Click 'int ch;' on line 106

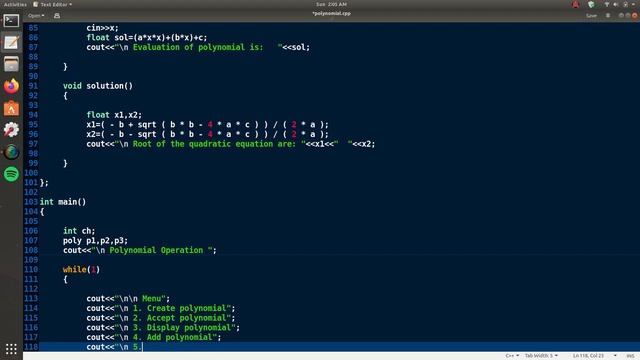click(x=79, y=231)
